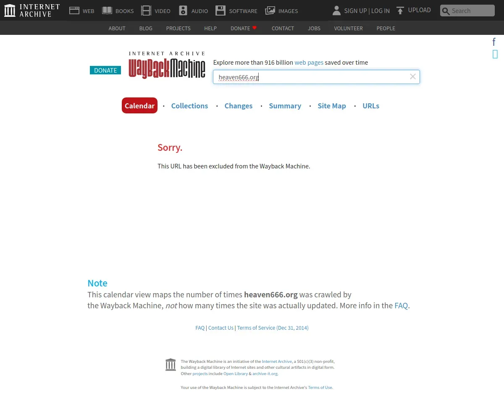Switch to the Collections tab
The width and height of the screenshot is (504, 420).
(x=189, y=106)
